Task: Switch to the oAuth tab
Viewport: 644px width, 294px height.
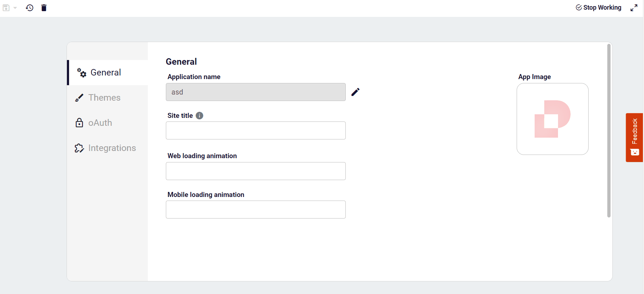Action: (x=100, y=123)
